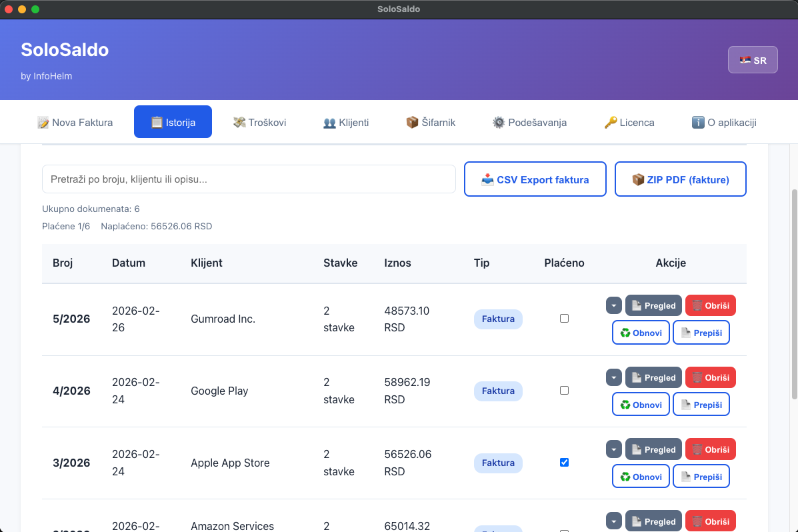The image size is (798, 532).
Task: Click Obnovi for invoice 3/2026
Action: point(640,477)
